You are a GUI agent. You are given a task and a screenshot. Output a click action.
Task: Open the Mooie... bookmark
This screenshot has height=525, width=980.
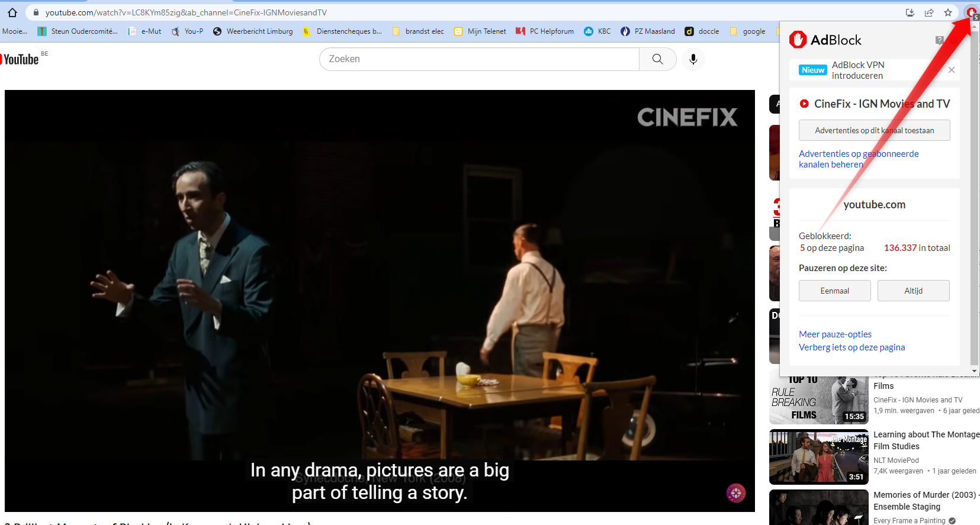[14, 31]
